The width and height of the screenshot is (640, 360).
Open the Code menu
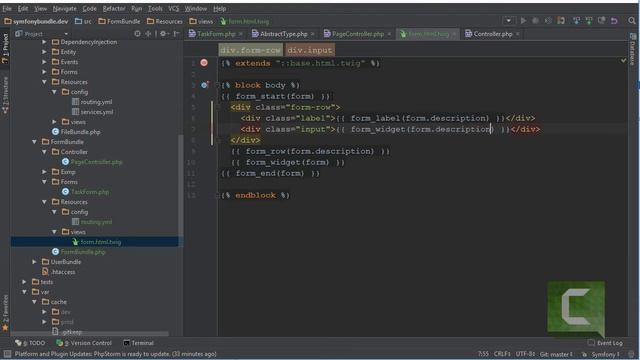point(89,8)
